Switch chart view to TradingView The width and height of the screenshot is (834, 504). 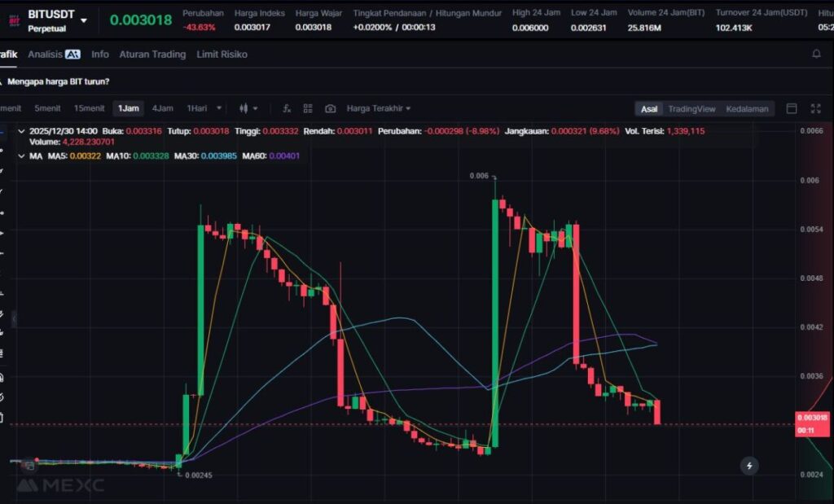(691, 109)
